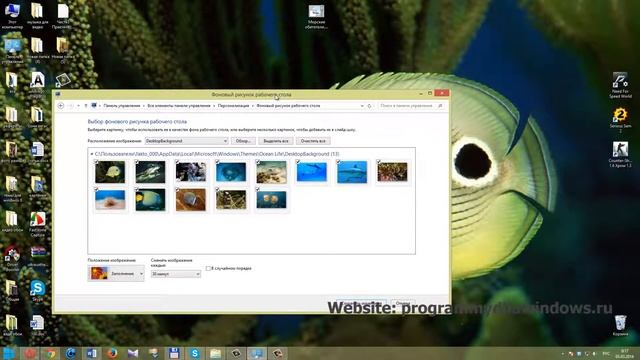Click the search magnifier icon
The image size is (640, 360).
coord(440,106)
